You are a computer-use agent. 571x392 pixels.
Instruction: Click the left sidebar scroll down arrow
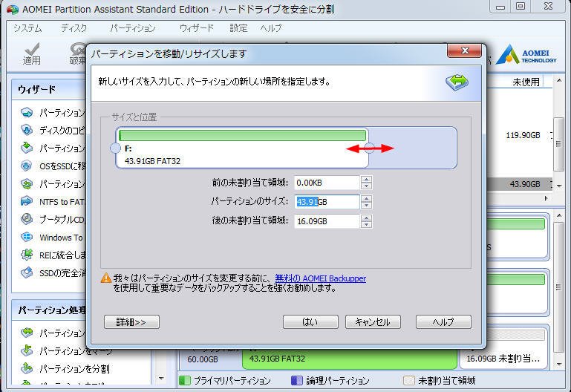pos(161,379)
